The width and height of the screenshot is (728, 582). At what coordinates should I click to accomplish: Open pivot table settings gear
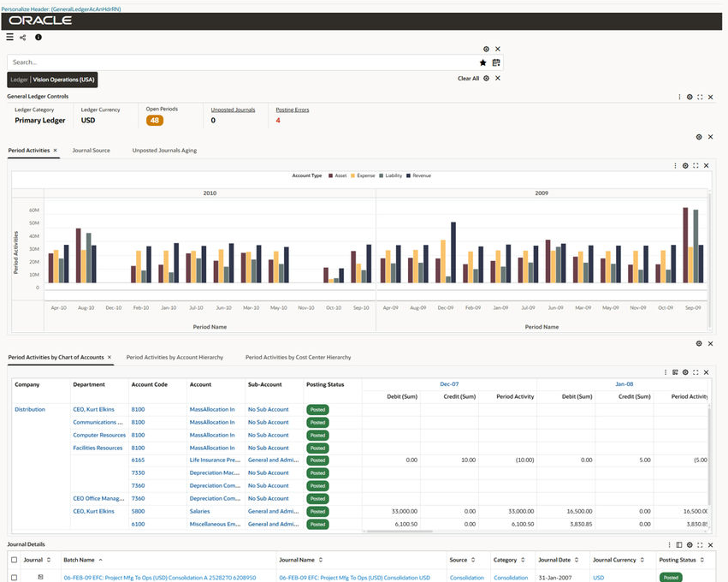click(685, 372)
